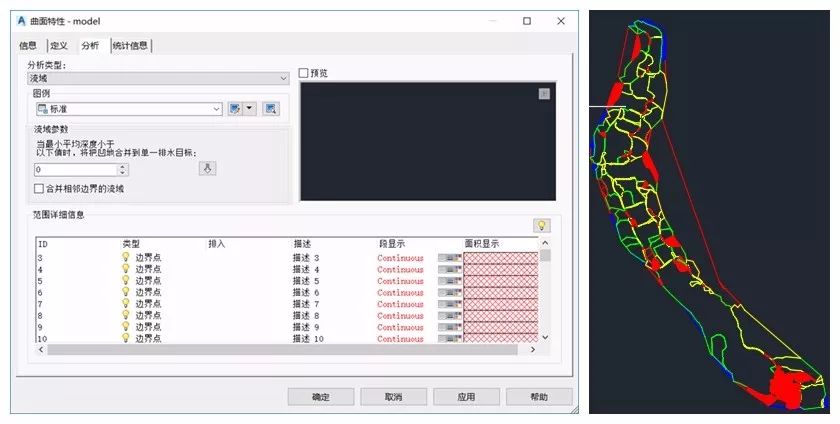Toggle the lightbulb icon in row ID 6
This screenshot has height=424, width=840.
[x=126, y=292]
